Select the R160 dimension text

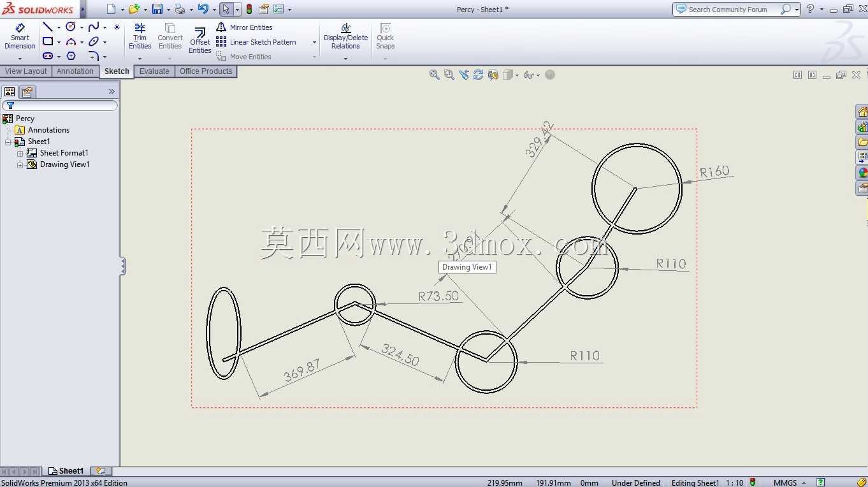(x=714, y=171)
